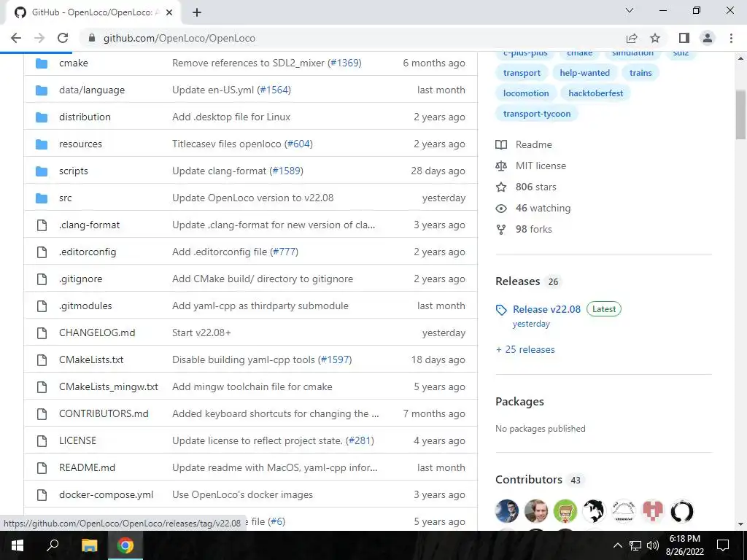
Task: Open the Release v22.08 link
Action: (x=546, y=309)
